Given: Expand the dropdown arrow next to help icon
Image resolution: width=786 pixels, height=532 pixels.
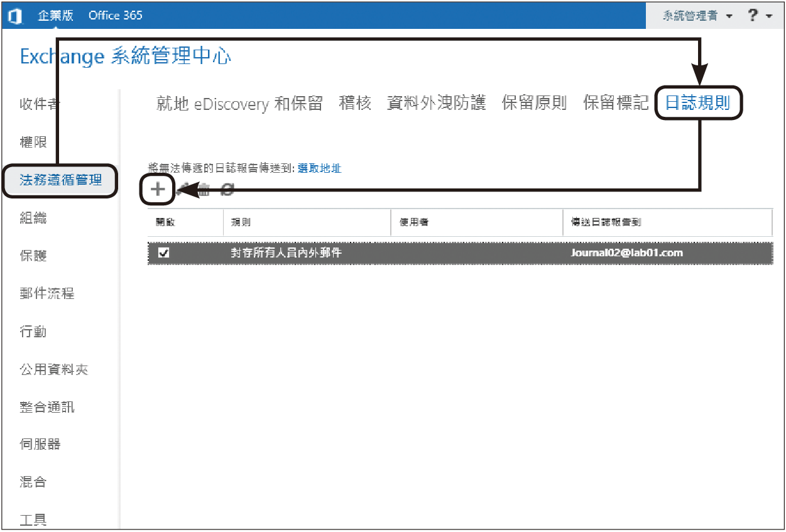Looking at the screenshot, I should click(x=769, y=17).
